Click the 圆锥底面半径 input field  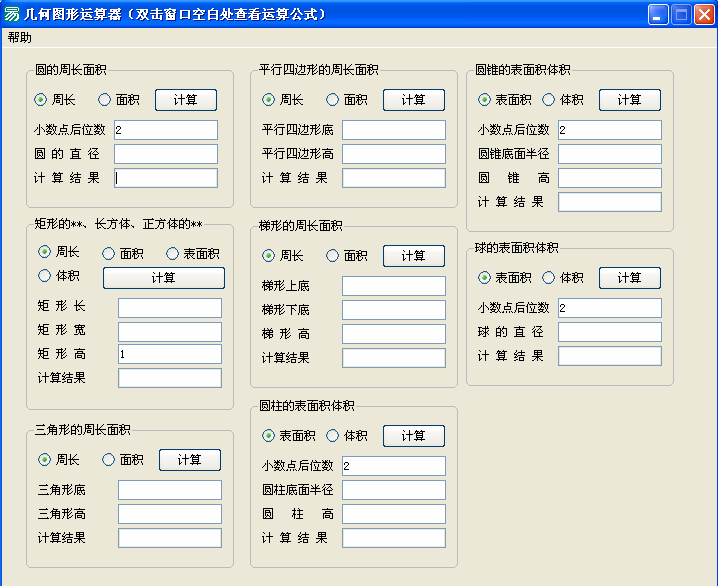coord(610,154)
